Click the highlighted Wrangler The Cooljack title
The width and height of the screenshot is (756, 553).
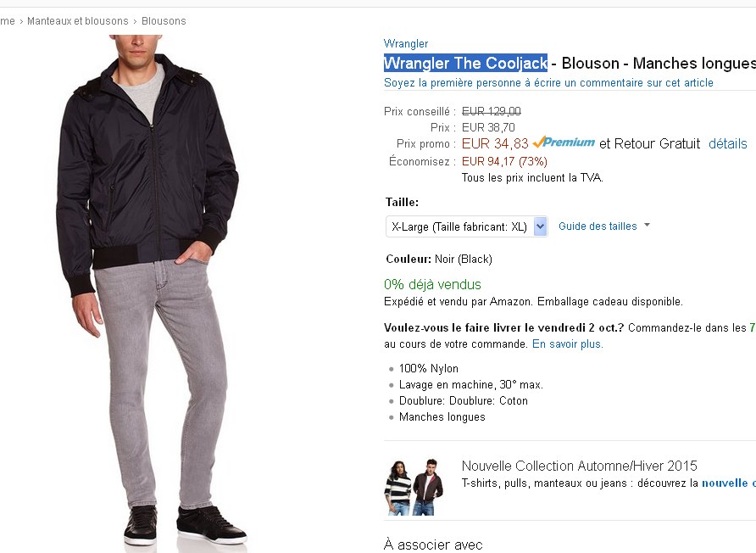pyautogui.click(x=465, y=64)
